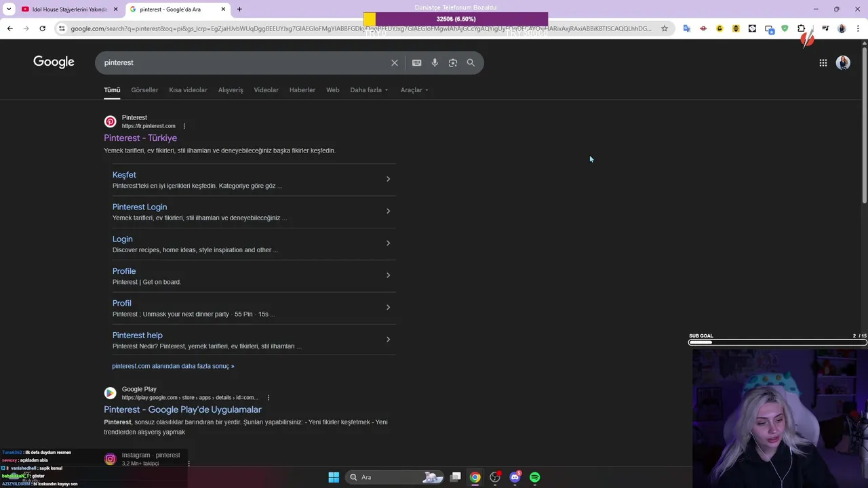868x488 pixels.
Task: Click the magnifier search button in search box
Action: click(471, 62)
